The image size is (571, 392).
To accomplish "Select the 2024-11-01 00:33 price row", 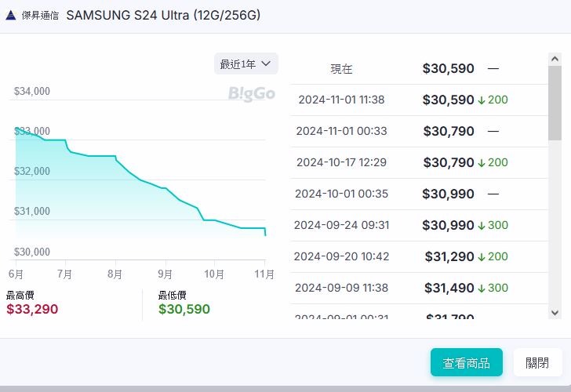I will 419,132.
